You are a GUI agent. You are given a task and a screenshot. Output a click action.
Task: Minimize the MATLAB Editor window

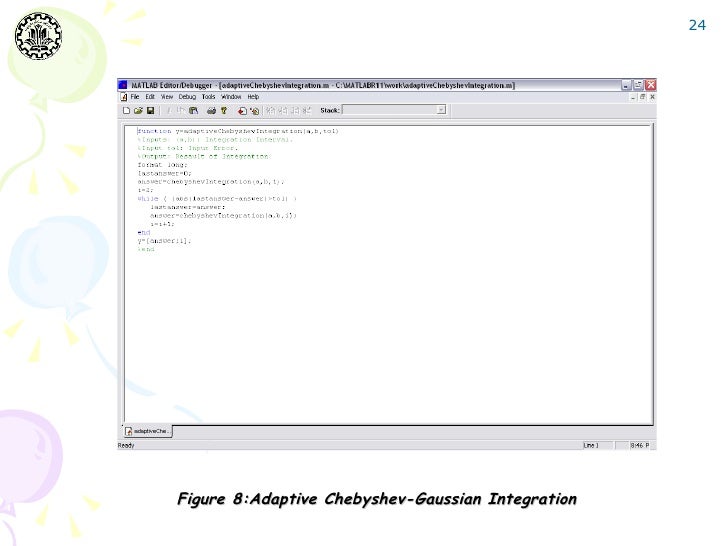[x=626, y=85]
